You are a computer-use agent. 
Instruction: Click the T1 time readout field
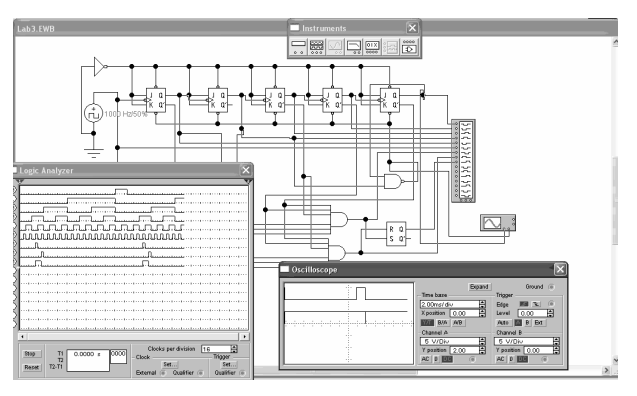[88, 360]
